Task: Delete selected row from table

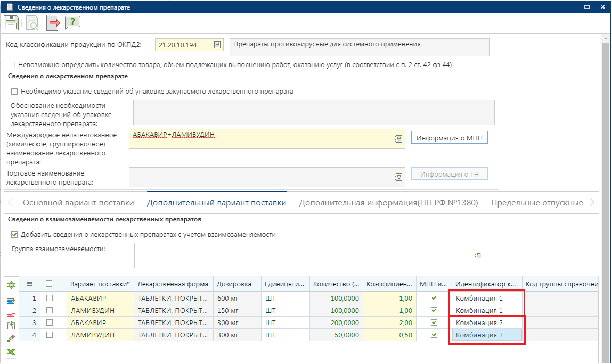Action: click(x=11, y=312)
